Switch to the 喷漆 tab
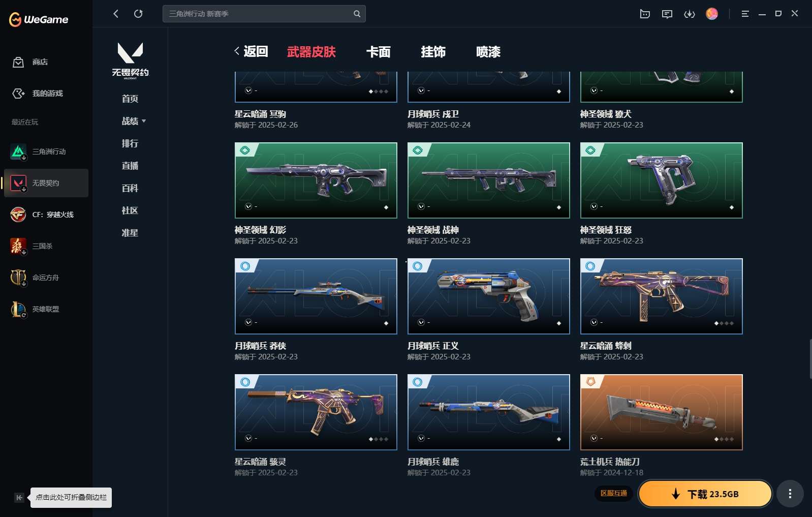 pos(488,52)
